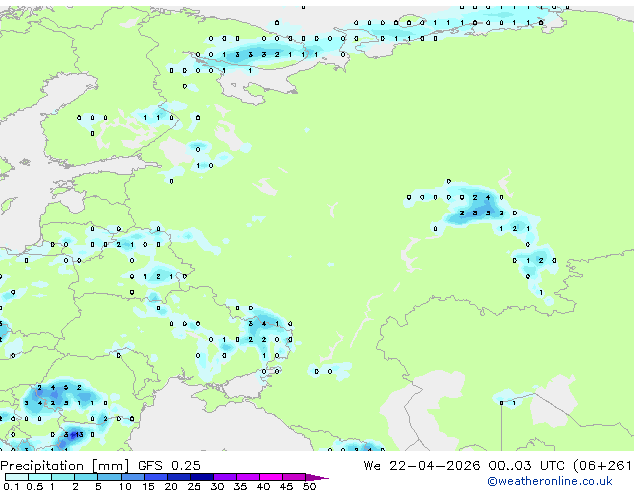Click the '10' legend scale value
The width and height of the screenshot is (634, 490).
click(125, 486)
